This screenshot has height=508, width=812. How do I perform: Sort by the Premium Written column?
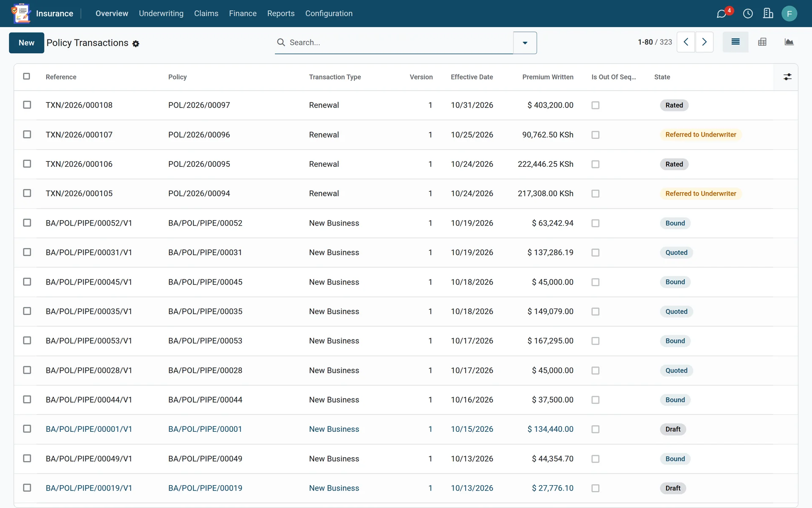coord(548,77)
